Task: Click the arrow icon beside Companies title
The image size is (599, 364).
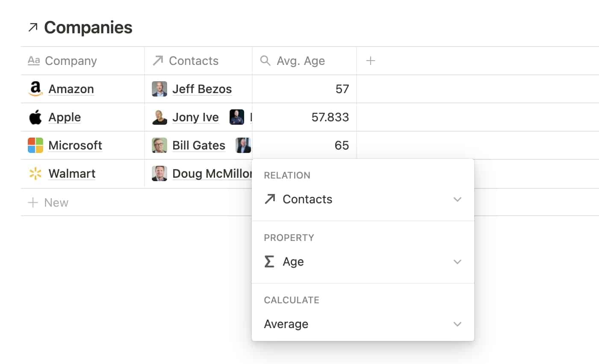Action: click(33, 28)
